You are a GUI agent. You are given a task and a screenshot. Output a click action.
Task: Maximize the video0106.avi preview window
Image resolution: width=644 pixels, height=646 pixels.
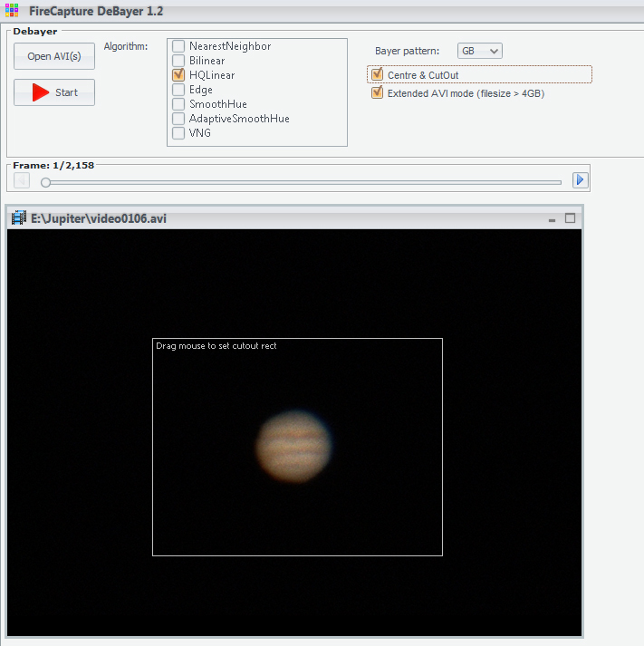pos(570,218)
